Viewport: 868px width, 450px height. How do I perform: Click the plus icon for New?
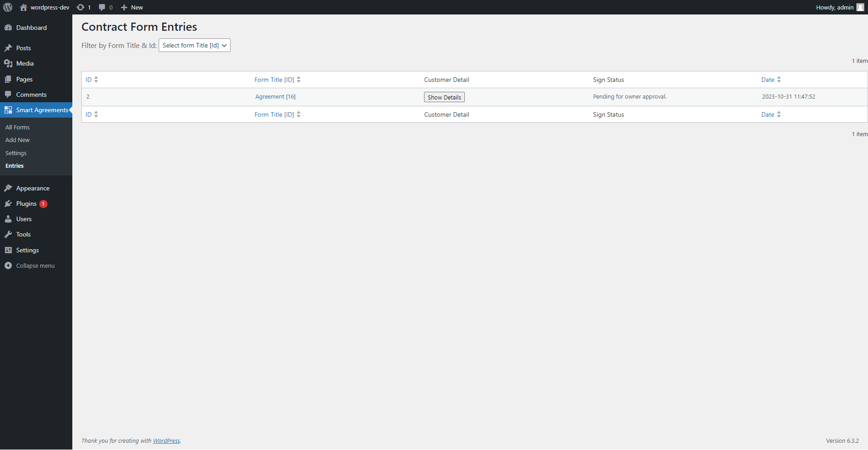coord(124,7)
